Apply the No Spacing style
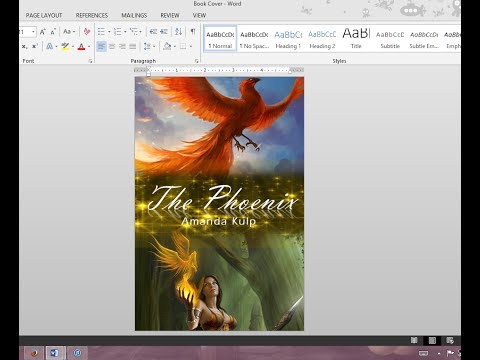480x360 pixels. point(254,38)
